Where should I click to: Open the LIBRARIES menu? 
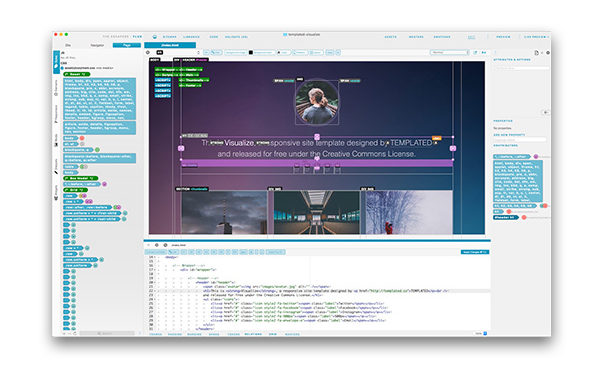[x=191, y=37]
